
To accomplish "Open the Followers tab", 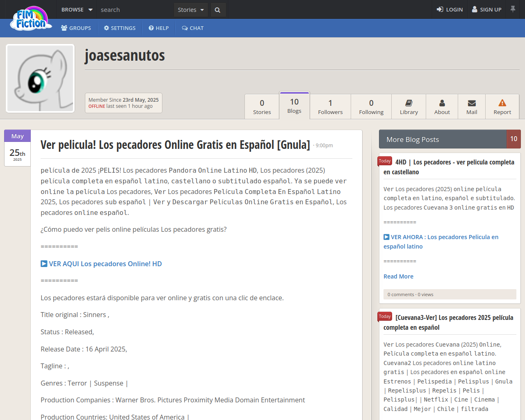I will [x=330, y=107].
